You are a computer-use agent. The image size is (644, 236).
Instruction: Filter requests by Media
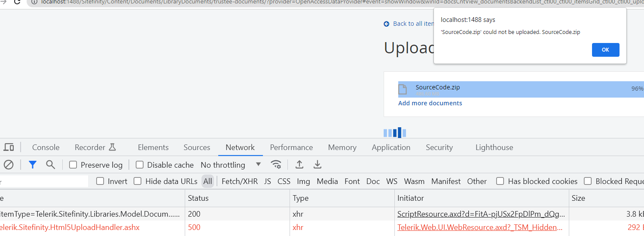[x=327, y=181]
